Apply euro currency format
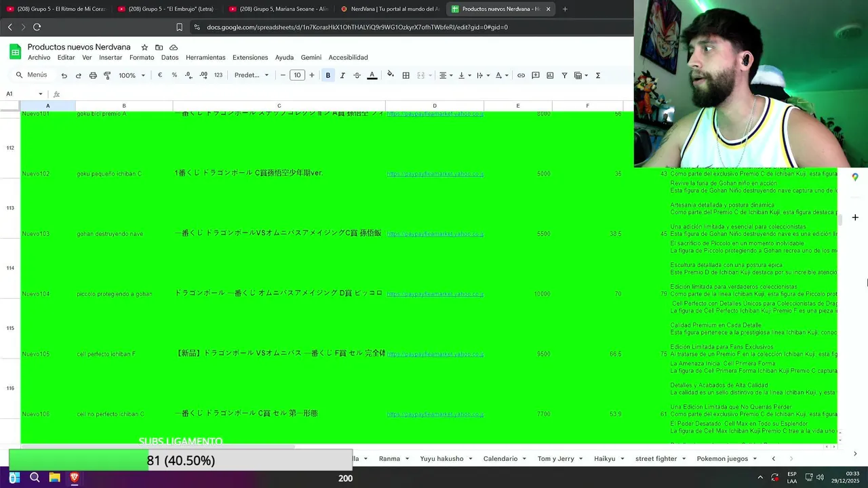The width and height of the screenshot is (868, 488). pyautogui.click(x=160, y=75)
